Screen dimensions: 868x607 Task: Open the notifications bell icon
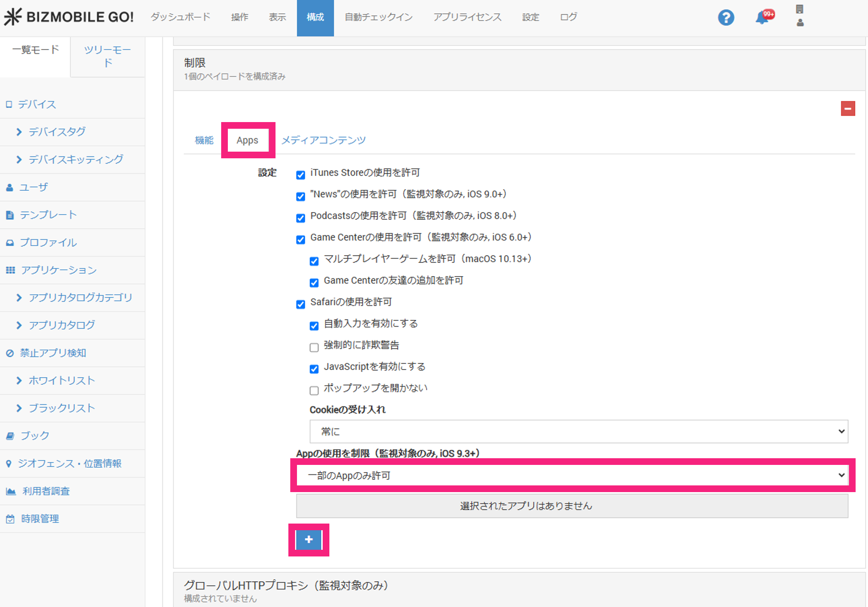click(x=763, y=18)
